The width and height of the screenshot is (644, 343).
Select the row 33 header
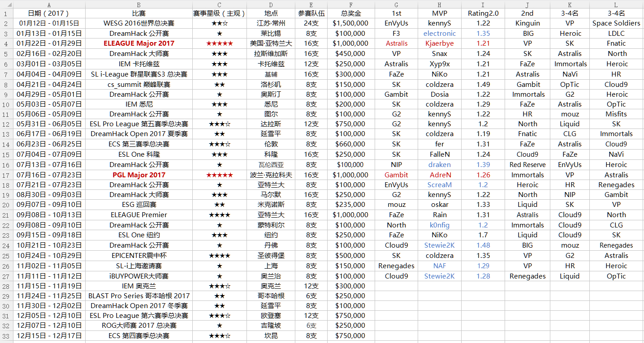pos(6,336)
